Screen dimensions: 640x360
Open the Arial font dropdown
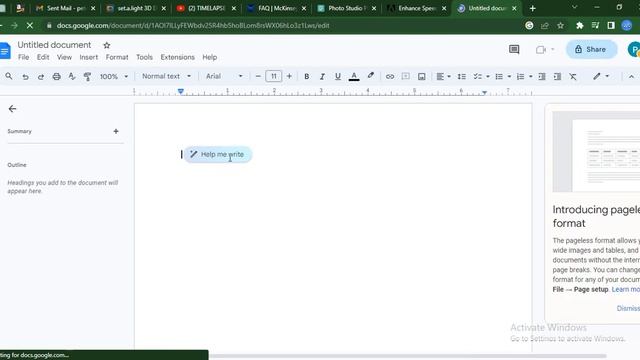tap(224, 76)
